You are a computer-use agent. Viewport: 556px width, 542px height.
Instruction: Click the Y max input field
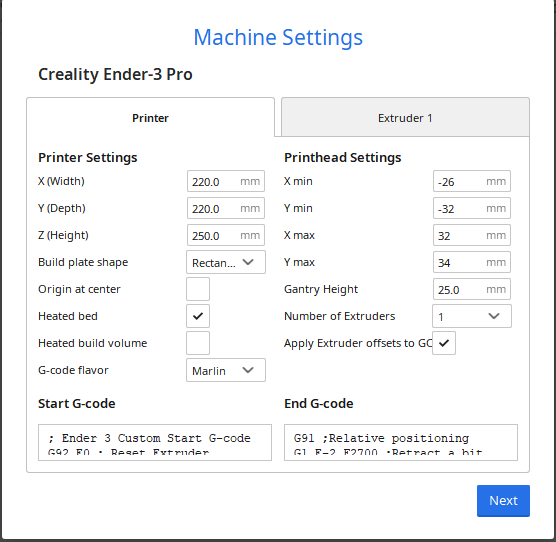click(x=472, y=262)
